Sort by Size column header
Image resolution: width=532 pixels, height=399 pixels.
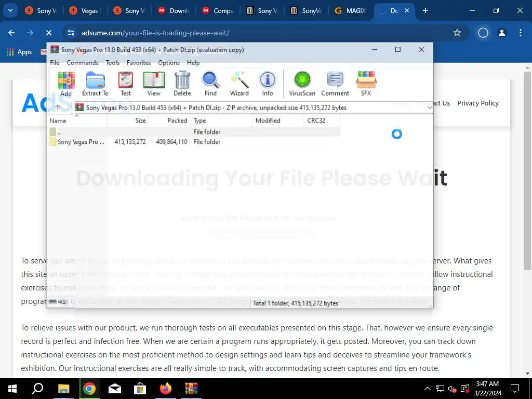tap(128, 121)
